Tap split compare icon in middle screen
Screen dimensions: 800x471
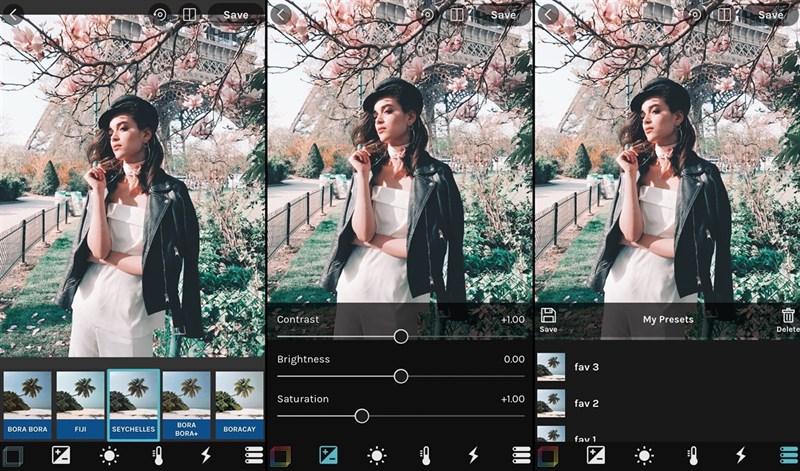(x=457, y=15)
